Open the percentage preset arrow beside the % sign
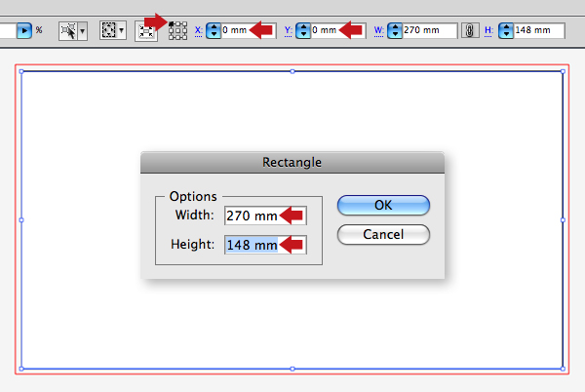Screen dimensions: 585x392 tap(24, 30)
